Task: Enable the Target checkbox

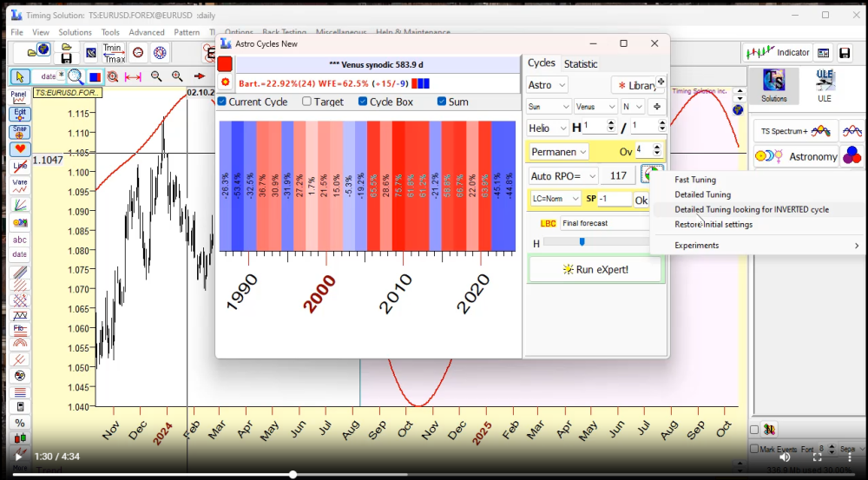Action: 306,102
